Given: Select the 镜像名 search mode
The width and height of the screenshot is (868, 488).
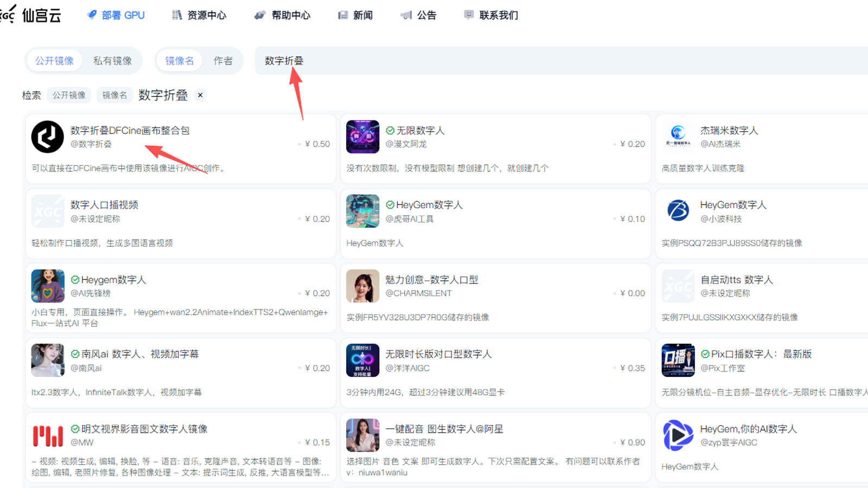Looking at the screenshot, I should click(x=180, y=61).
